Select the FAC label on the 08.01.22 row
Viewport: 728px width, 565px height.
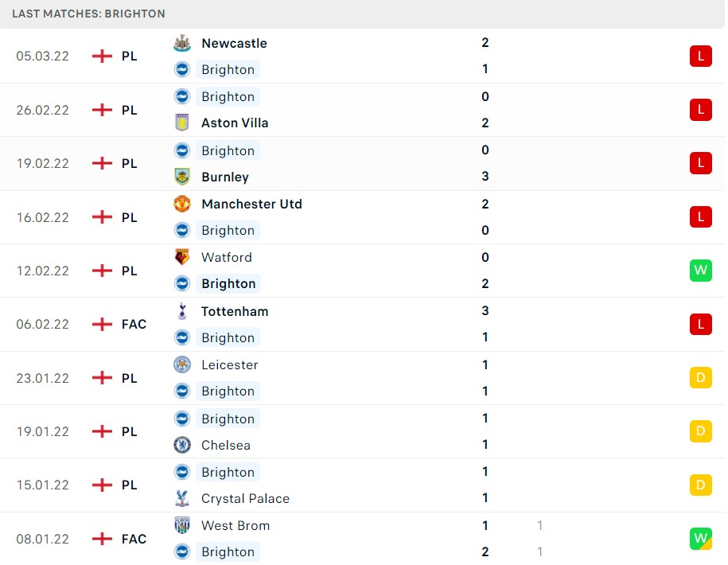click(x=134, y=539)
